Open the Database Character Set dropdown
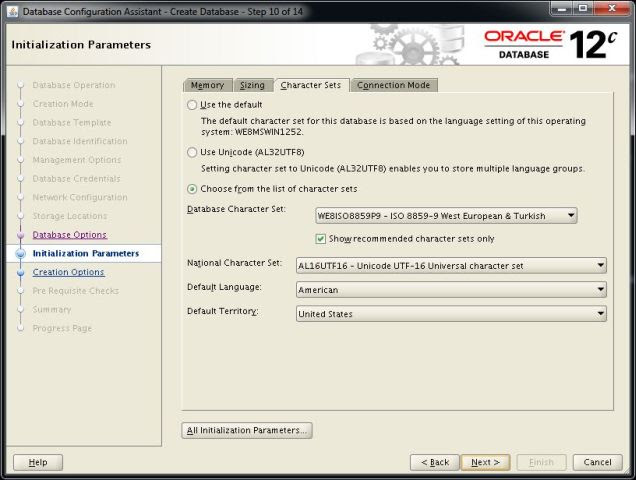This screenshot has width=636, height=480. pyautogui.click(x=446, y=216)
